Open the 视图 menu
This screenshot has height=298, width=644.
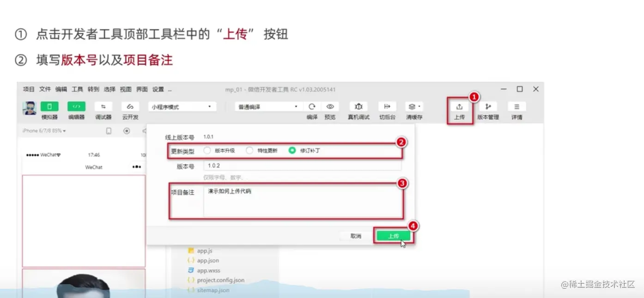coord(126,89)
